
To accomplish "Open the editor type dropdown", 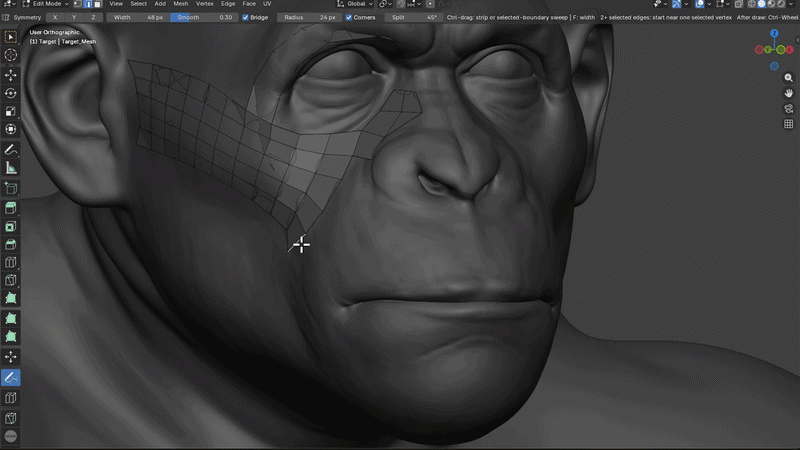I will 9,4.
